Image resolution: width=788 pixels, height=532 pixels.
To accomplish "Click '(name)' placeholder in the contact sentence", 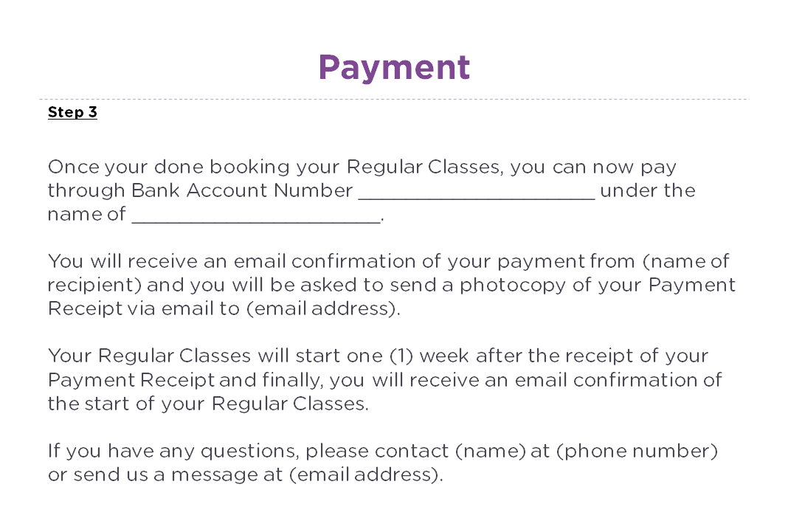I will pyautogui.click(x=491, y=451).
